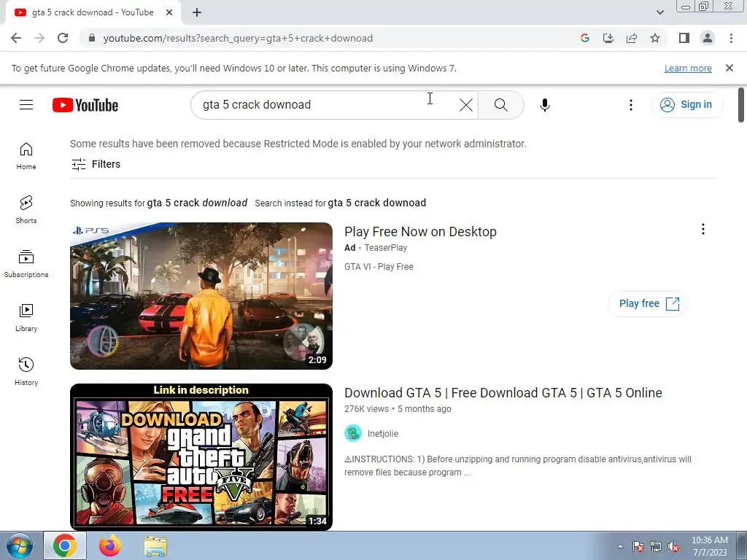This screenshot has height=560, width=747.
Task: Open Library in the sidebar
Action: coord(26,318)
